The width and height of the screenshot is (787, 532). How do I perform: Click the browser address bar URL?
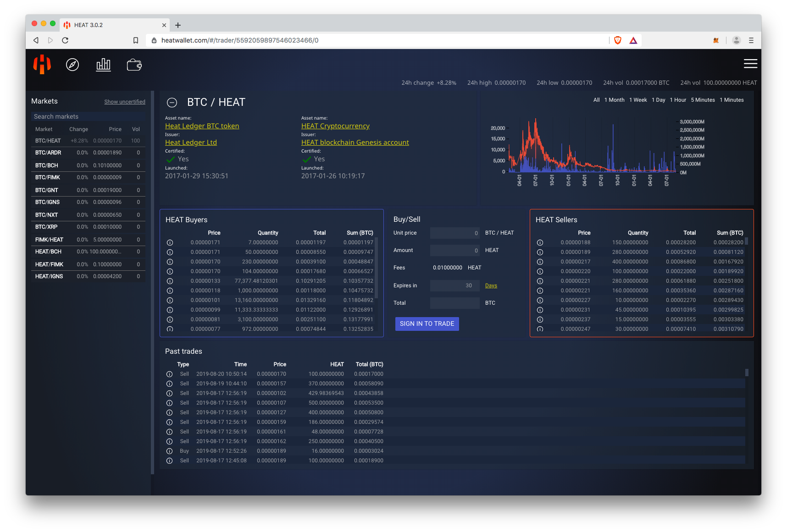[x=240, y=40]
